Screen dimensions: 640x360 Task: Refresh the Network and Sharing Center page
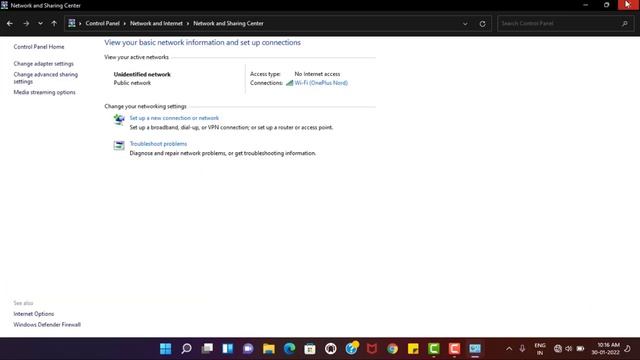(x=482, y=24)
